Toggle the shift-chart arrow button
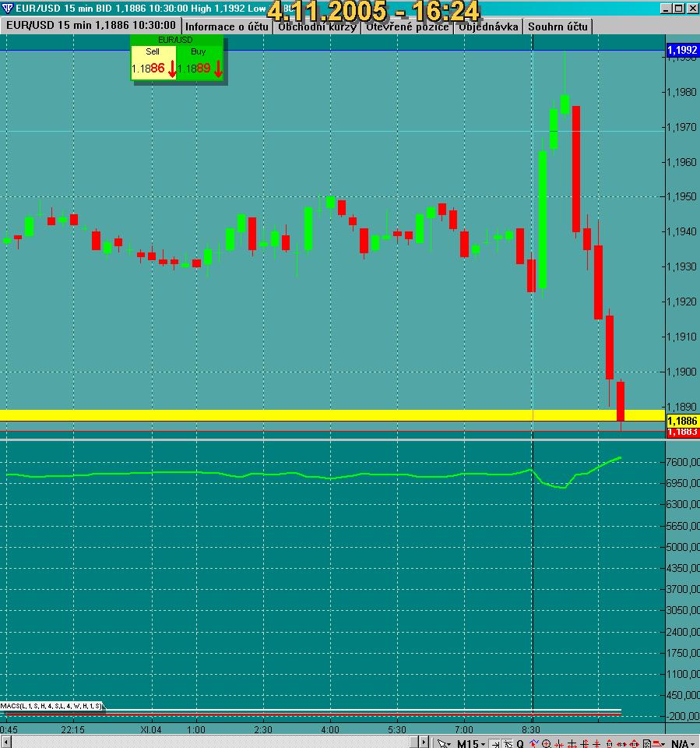Viewport: 700px width, 748px height. 495,743
